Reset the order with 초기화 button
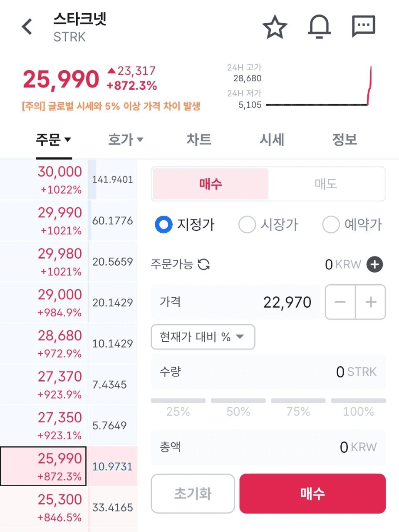The width and height of the screenshot is (399, 532). point(193,493)
